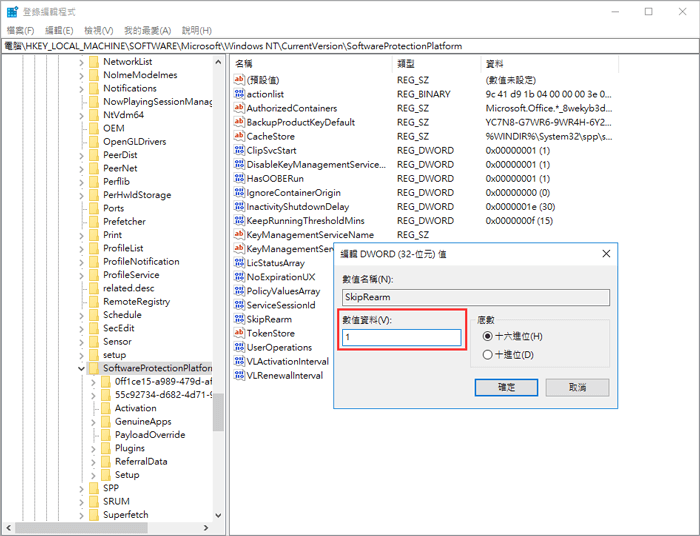The width and height of the screenshot is (700, 536).
Task: Select the OpenGLDrivers tree key
Action: tap(135, 141)
